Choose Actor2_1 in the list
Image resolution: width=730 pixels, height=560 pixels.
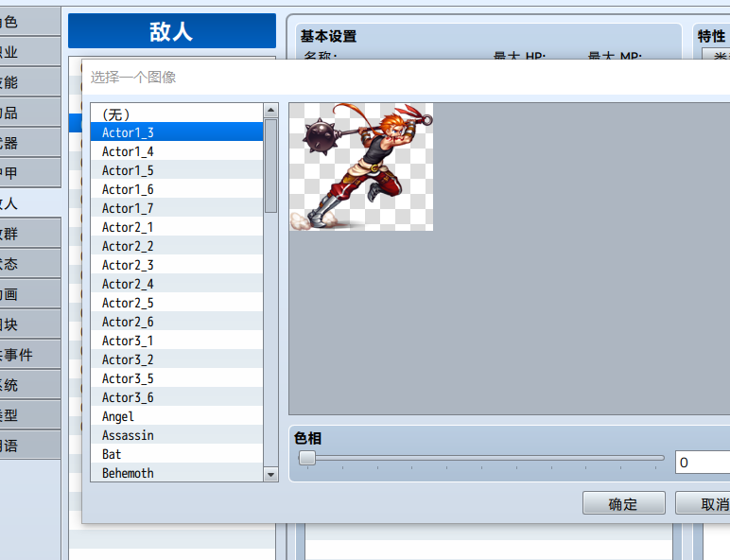point(177,227)
